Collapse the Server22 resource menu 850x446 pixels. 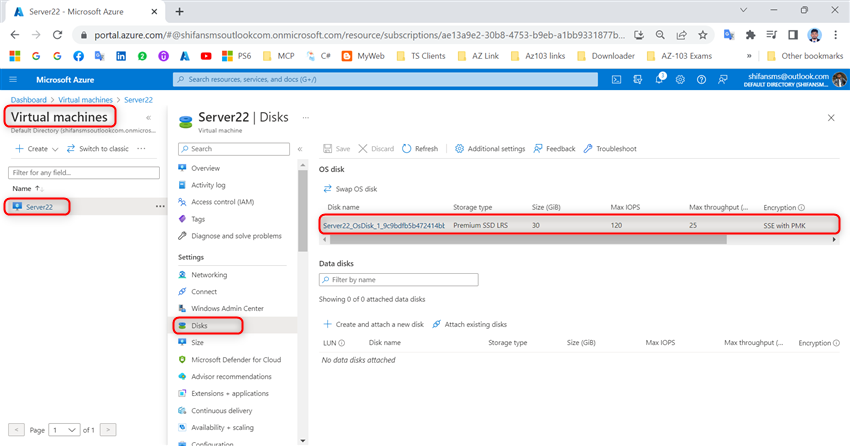click(300, 148)
